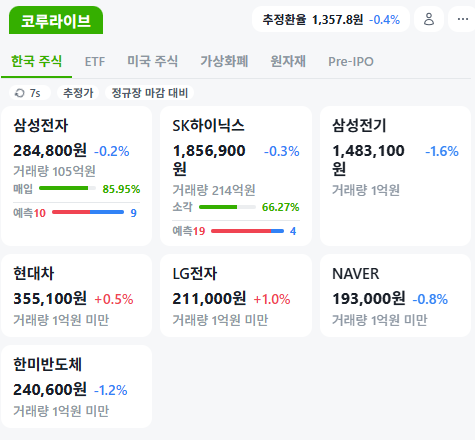Select the 원자재 tab

click(x=288, y=62)
